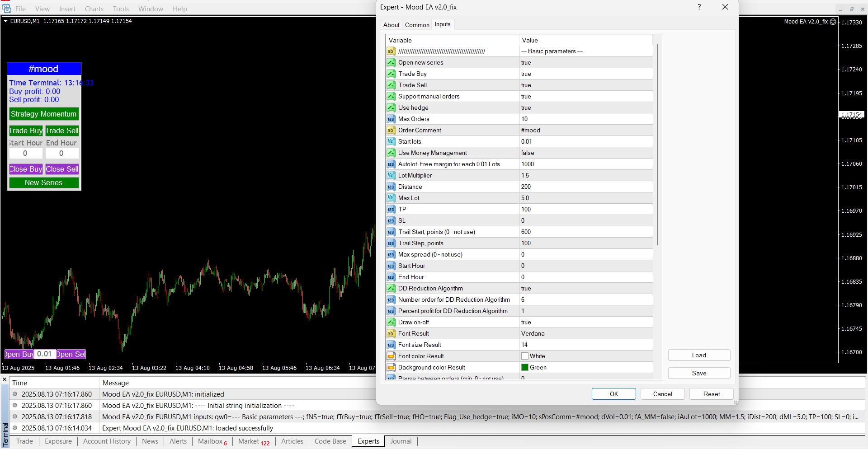Click the Green Background color Result swatch

[x=525, y=367]
